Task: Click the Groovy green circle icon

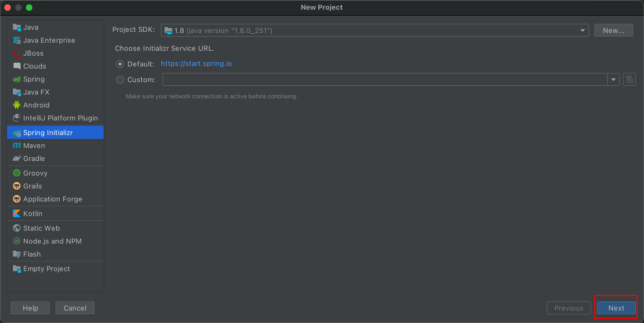Action: (x=17, y=173)
